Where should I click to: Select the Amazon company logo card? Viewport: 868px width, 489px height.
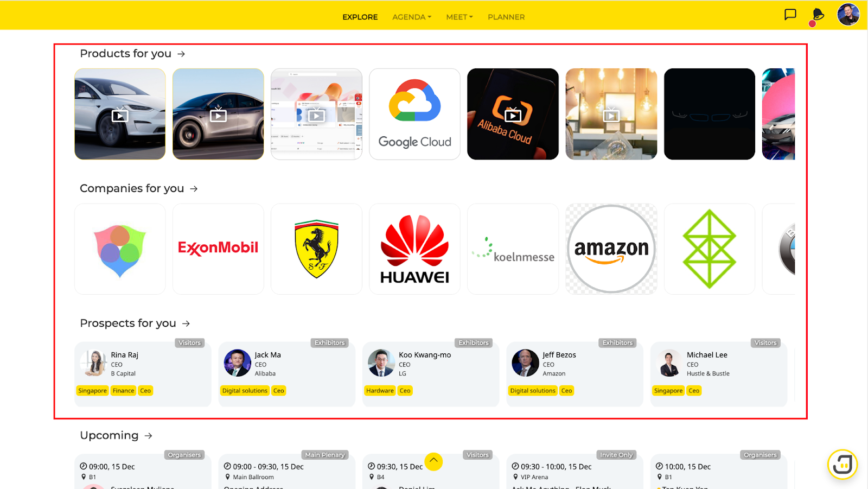tap(611, 249)
